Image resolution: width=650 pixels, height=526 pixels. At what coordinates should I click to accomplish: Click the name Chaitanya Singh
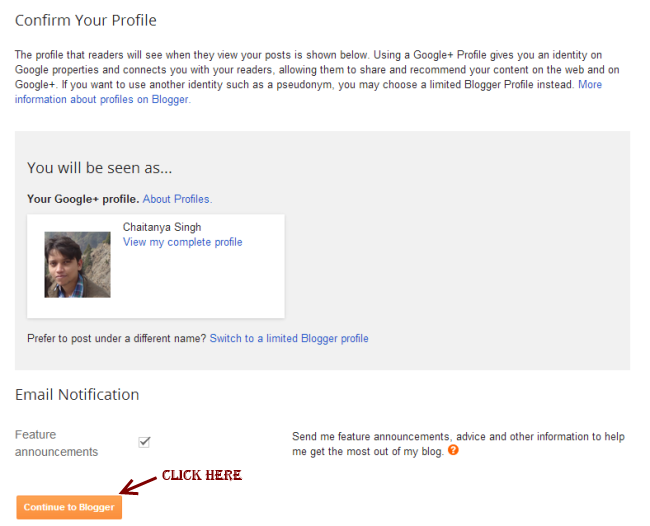[x=162, y=227]
